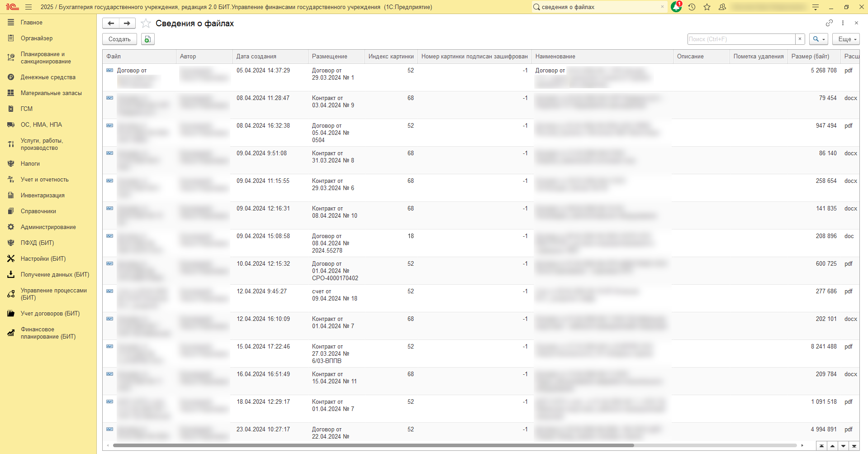Open the main hamburger menu
This screenshot has width=868, height=454.
point(28,7)
